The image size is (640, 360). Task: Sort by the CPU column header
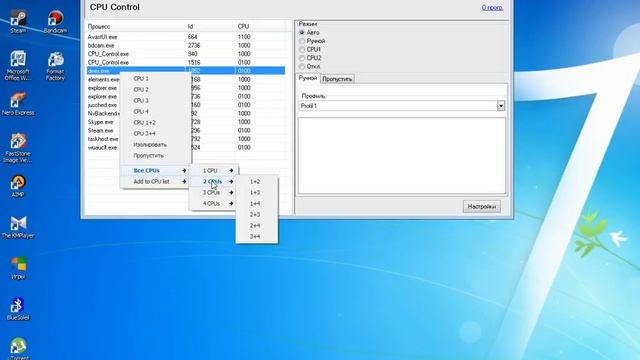pos(261,26)
